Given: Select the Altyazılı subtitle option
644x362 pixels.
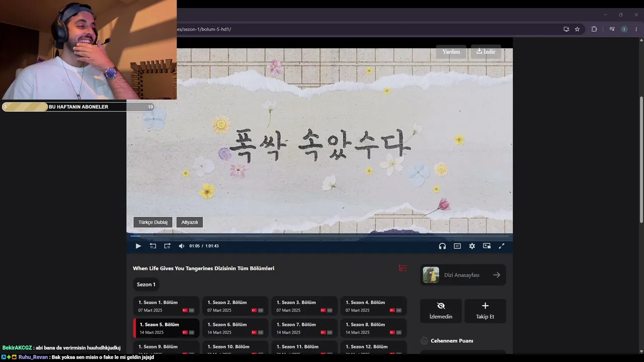Looking at the screenshot, I should 190,222.
